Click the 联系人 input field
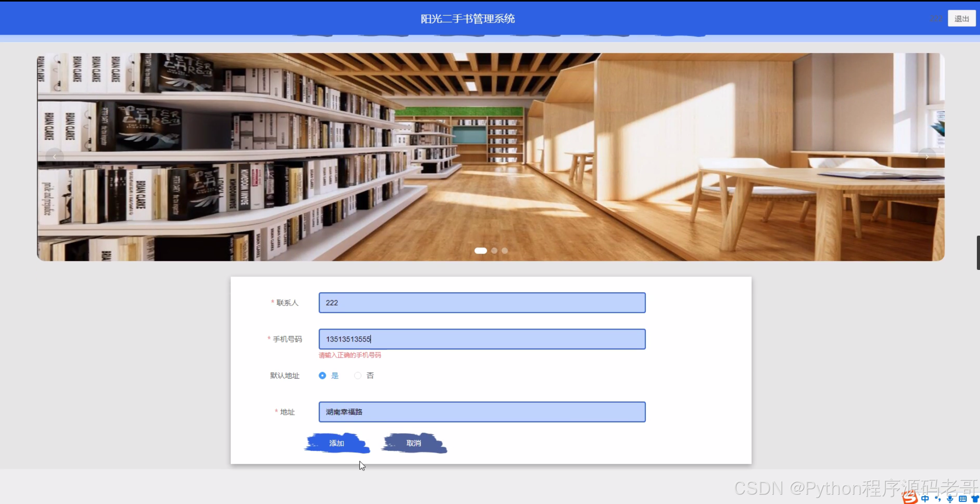 pos(482,303)
